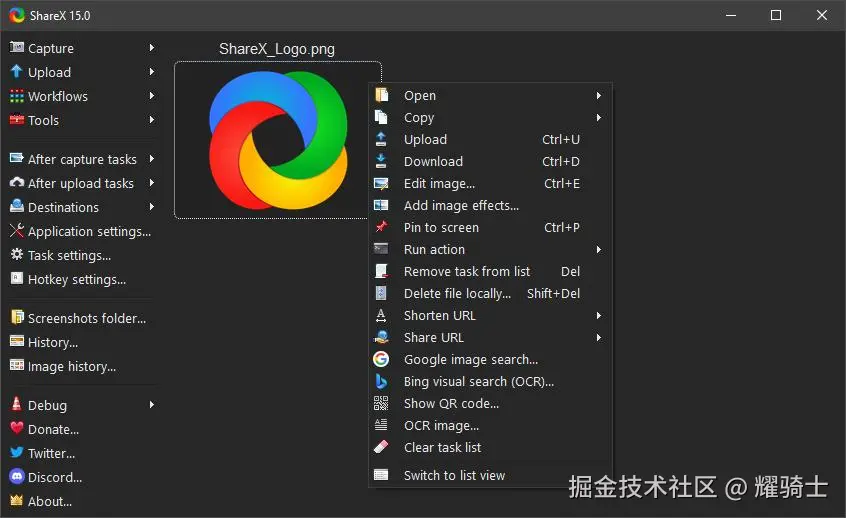Click the Donate heart icon

(17, 429)
